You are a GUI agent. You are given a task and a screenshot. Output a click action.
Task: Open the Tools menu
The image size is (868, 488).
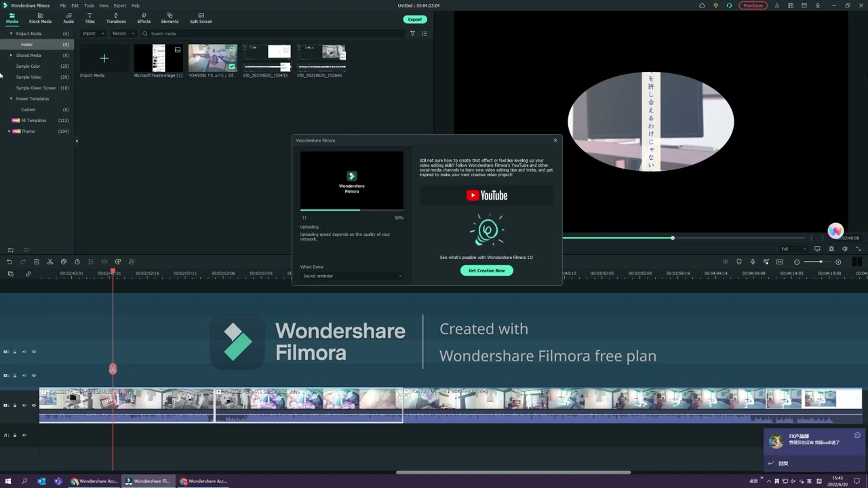point(89,5)
